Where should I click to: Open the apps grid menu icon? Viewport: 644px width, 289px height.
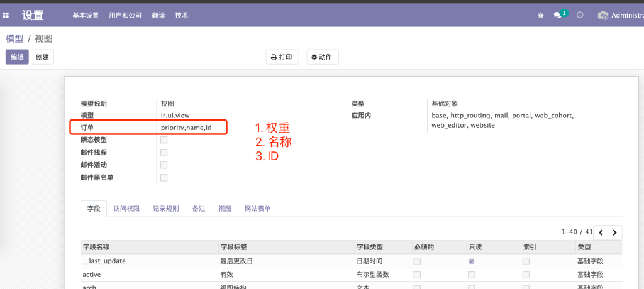(6, 15)
